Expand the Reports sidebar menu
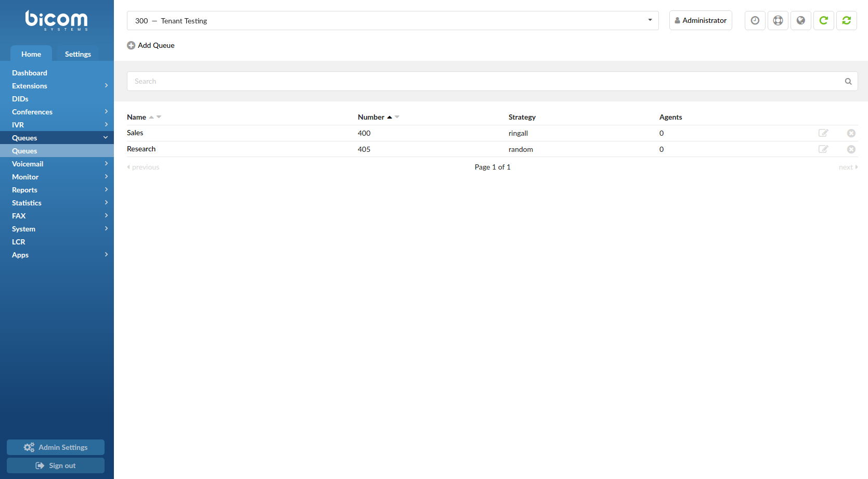This screenshot has width=868, height=479. click(106, 189)
